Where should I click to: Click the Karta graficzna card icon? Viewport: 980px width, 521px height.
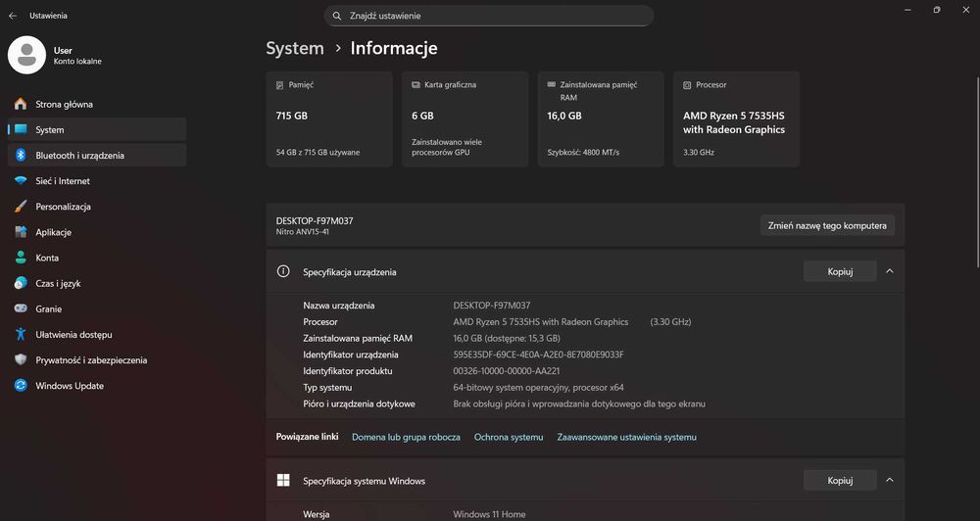[x=416, y=85]
